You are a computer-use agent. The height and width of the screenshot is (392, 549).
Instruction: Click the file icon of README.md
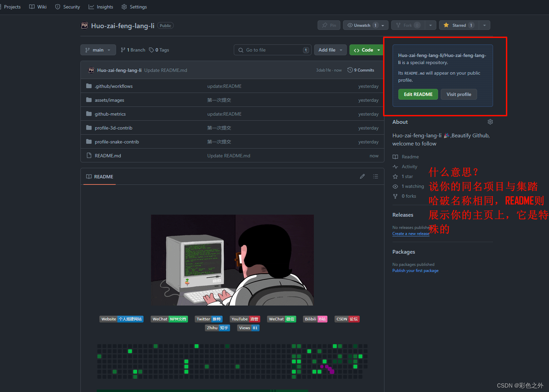pos(89,155)
